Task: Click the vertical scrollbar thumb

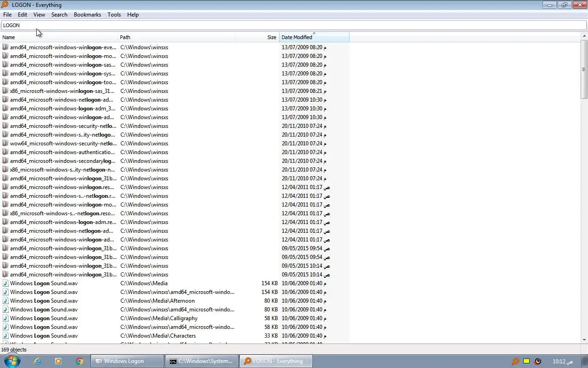Action: pos(584,69)
